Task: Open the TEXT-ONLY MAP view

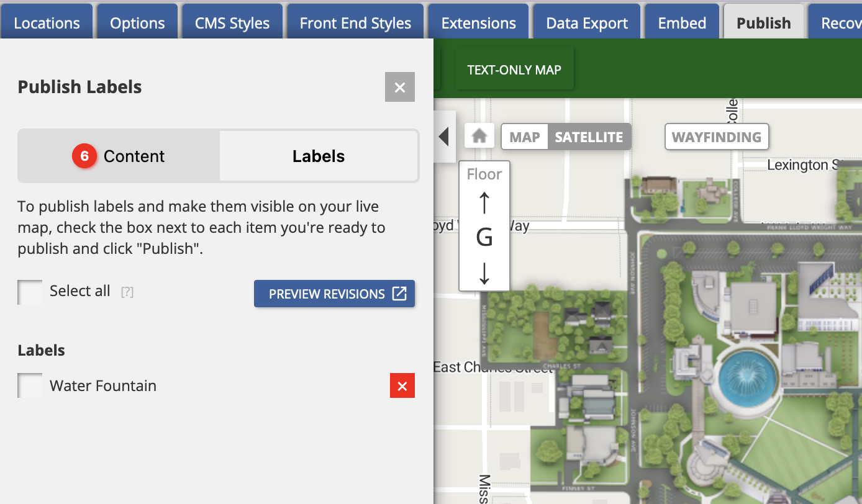Action: [514, 69]
